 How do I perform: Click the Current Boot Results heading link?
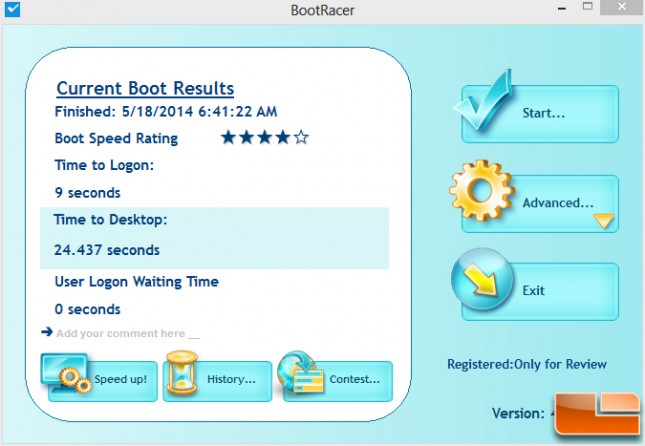pyautogui.click(x=145, y=88)
